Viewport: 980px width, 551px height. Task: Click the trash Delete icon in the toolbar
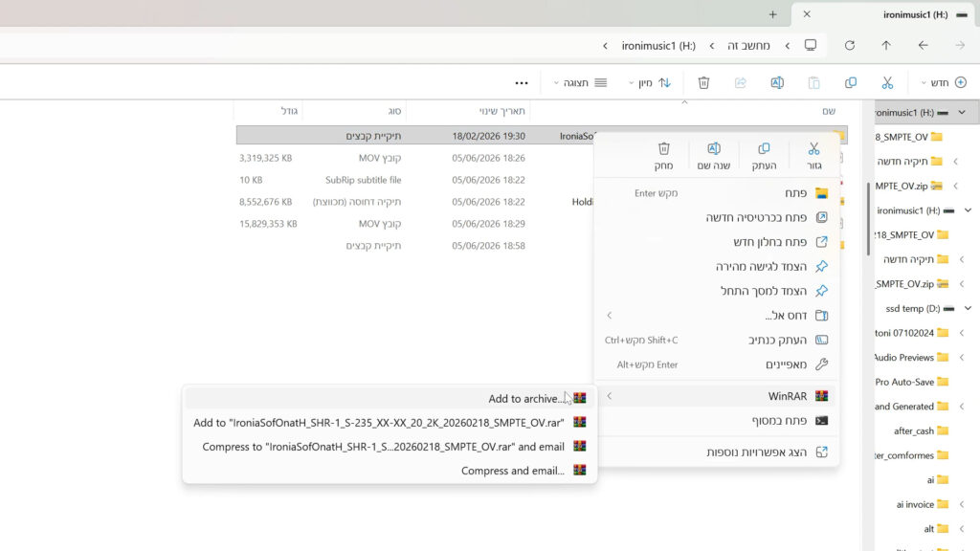click(x=703, y=82)
